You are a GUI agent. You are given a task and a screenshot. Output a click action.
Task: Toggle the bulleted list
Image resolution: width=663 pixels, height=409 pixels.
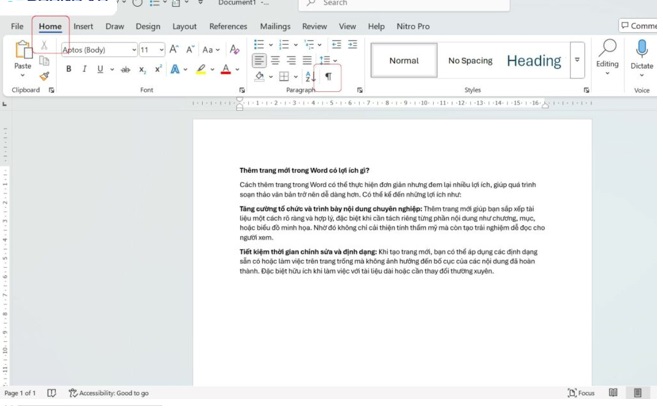259,44
